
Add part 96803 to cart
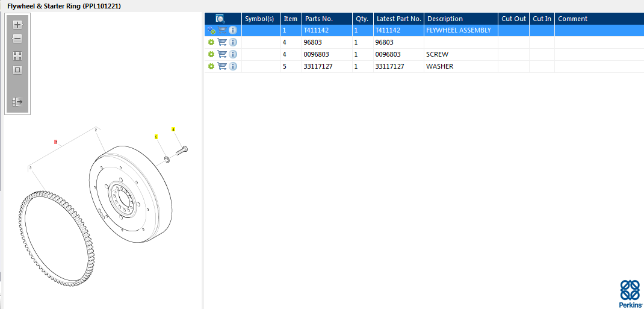pyautogui.click(x=222, y=42)
